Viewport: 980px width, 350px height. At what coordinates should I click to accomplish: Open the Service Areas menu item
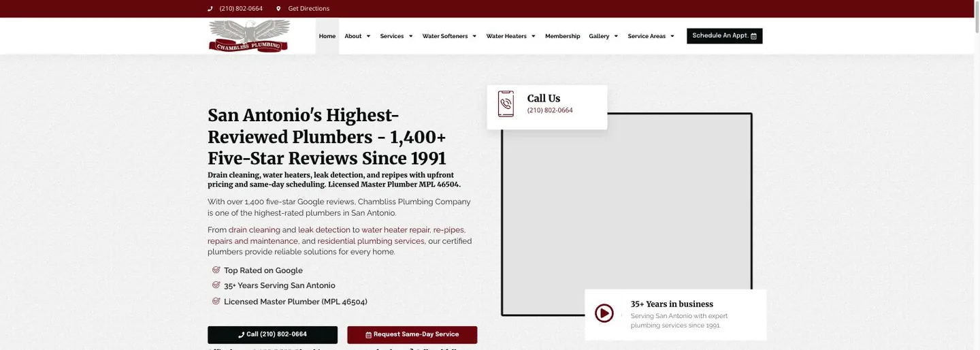(x=647, y=36)
